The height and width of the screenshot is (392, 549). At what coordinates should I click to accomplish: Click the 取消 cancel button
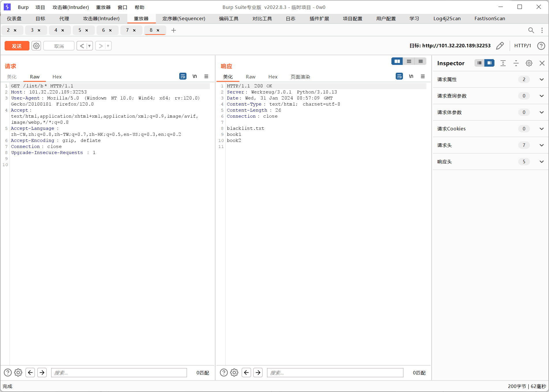pos(59,46)
